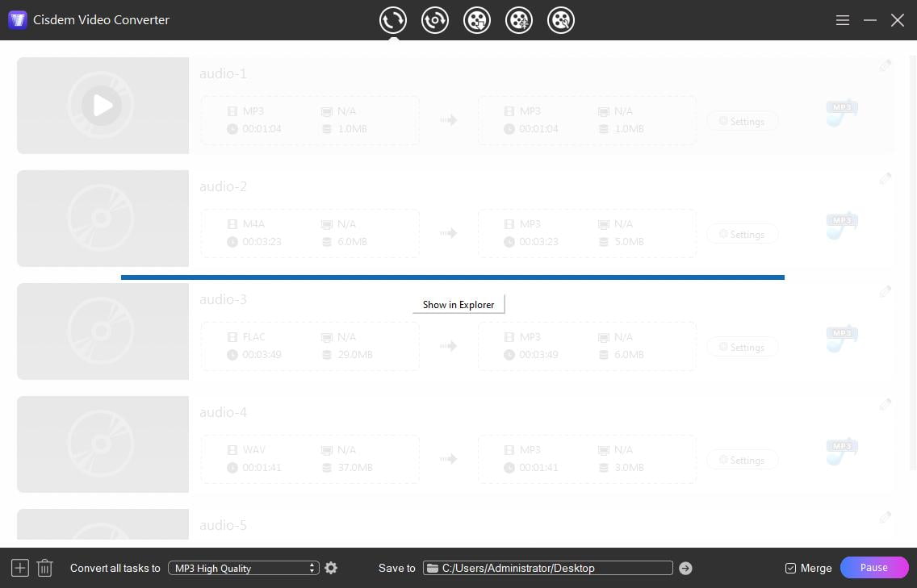Click the add files plus icon
917x588 pixels.
coord(20,568)
